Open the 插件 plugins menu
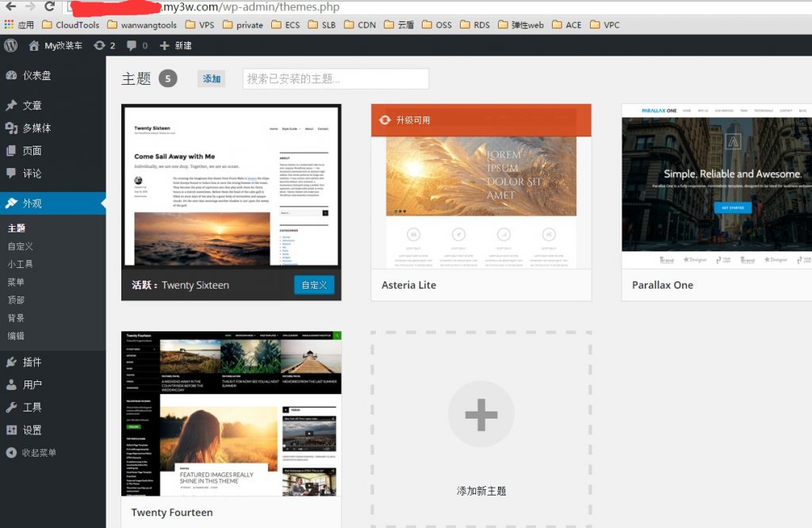Screen dimensions: 812x528 pyautogui.click(x=32, y=362)
